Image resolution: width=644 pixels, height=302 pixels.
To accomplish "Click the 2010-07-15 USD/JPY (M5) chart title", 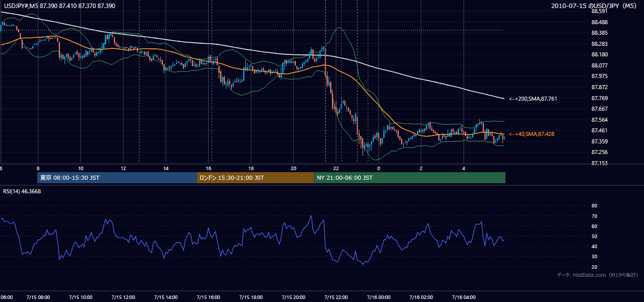I will coord(595,6).
